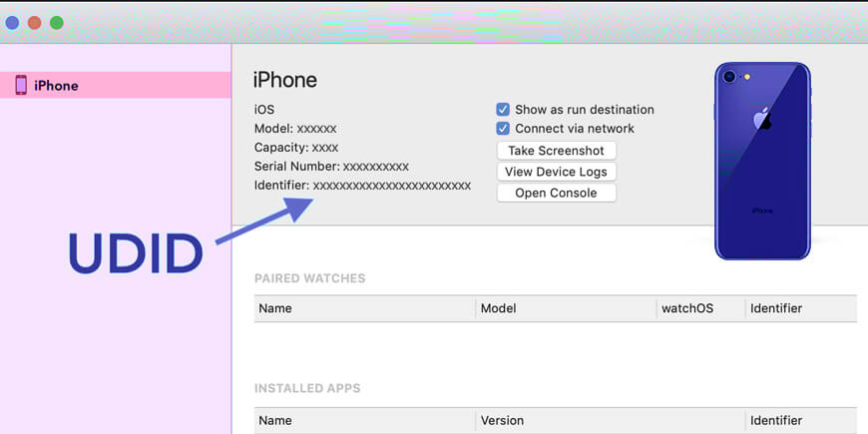Sort Paired Watches by watchOS column
The height and width of the screenshot is (434, 868).
point(687,308)
